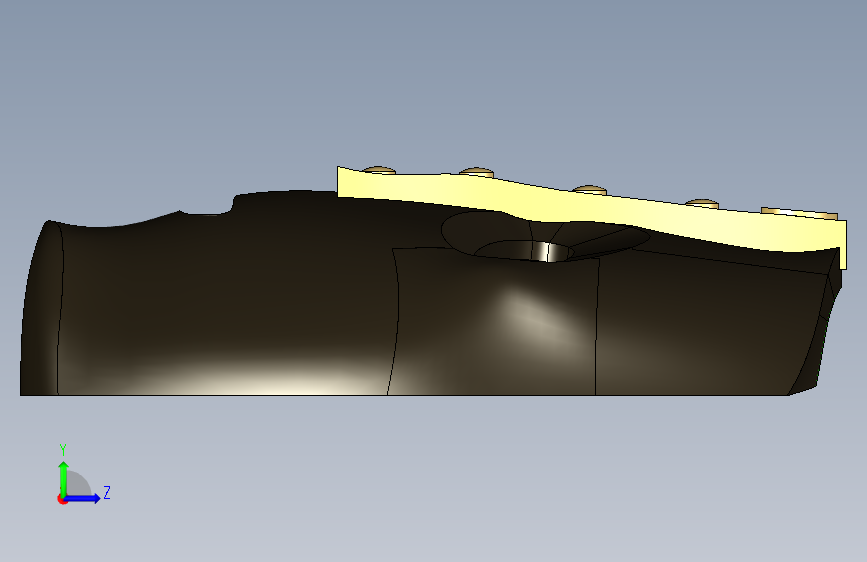
Task: Select the leftmost screw head on yellow plate
Action: click(x=378, y=170)
